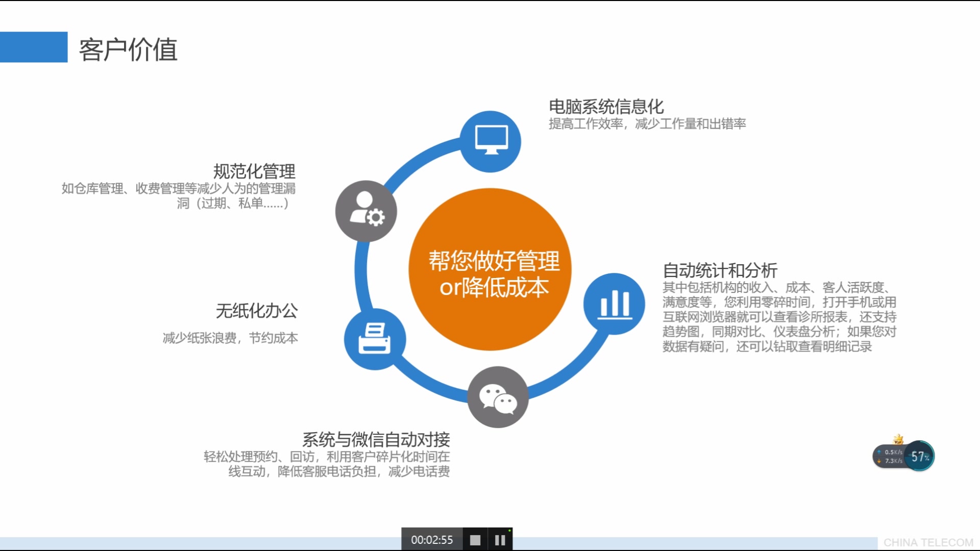
Task: Click the 57% memory usage ball
Action: point(920,456)
